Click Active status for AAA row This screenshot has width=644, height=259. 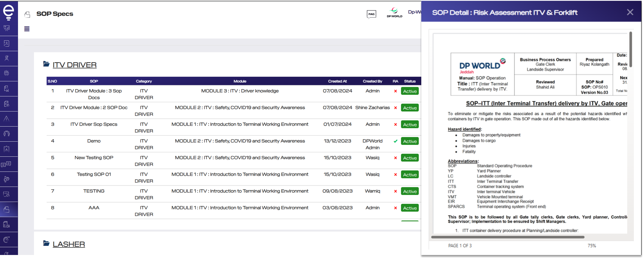410,208
